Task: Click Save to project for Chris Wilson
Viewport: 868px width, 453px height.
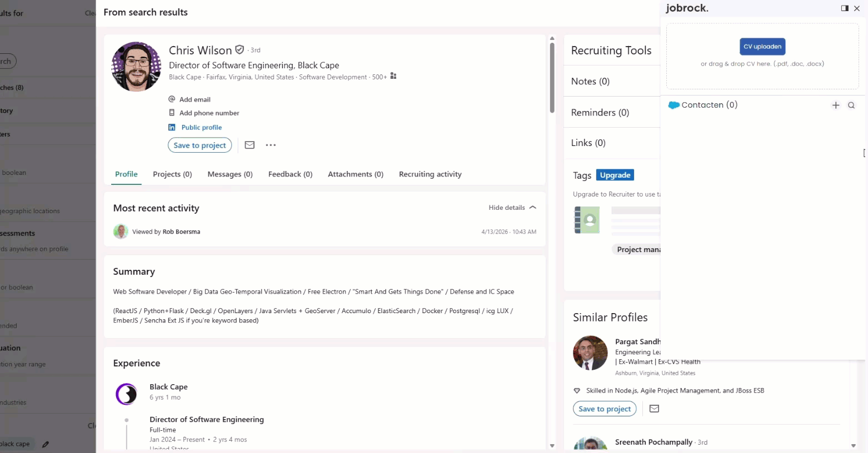Action: pyautogui.click(x=199, y=145)
